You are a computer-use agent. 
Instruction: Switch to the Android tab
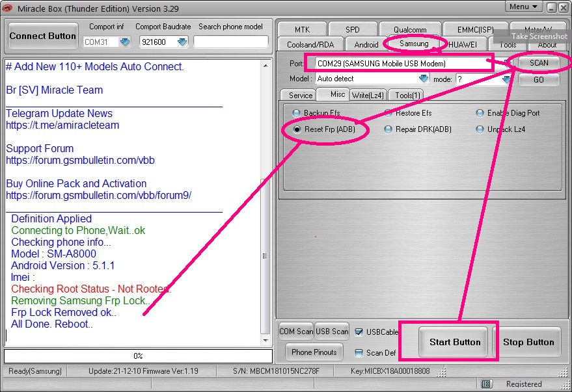(366, 44)
